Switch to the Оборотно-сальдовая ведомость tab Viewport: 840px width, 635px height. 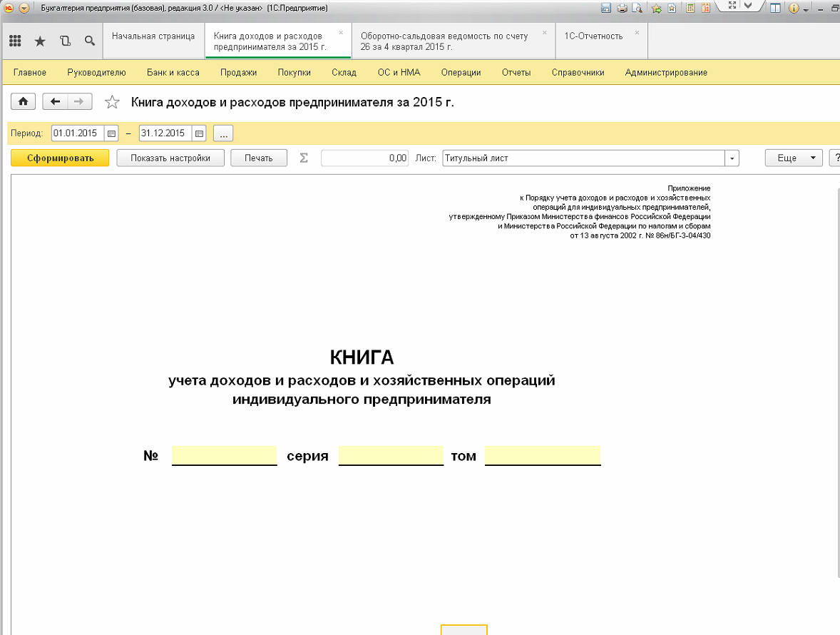tap(446, 41)
